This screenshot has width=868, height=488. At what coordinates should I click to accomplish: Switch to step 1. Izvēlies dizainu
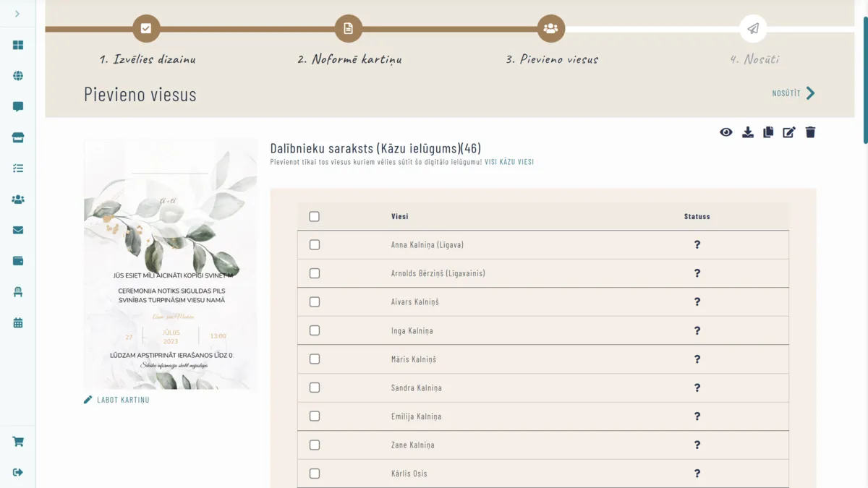click(x=147, y=28)
